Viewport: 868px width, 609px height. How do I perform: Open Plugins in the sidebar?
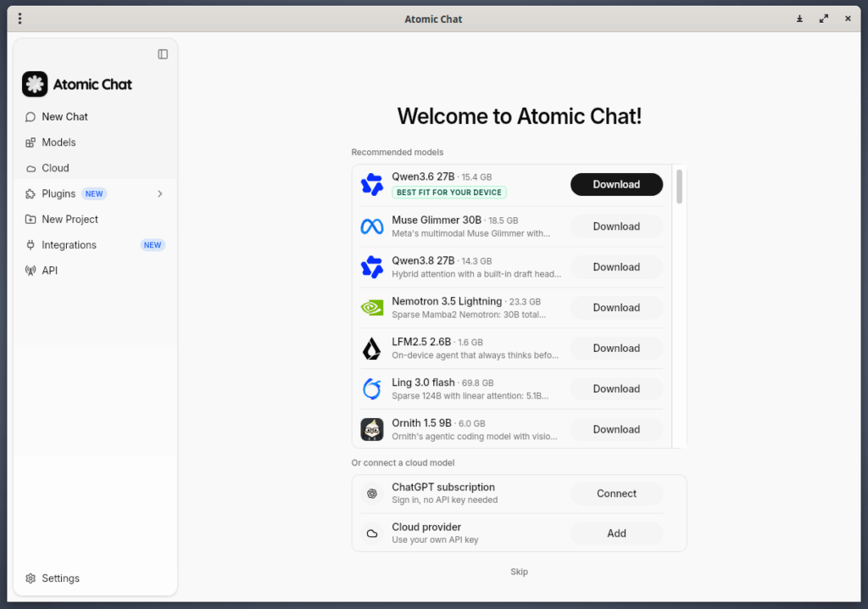(95, 194)
